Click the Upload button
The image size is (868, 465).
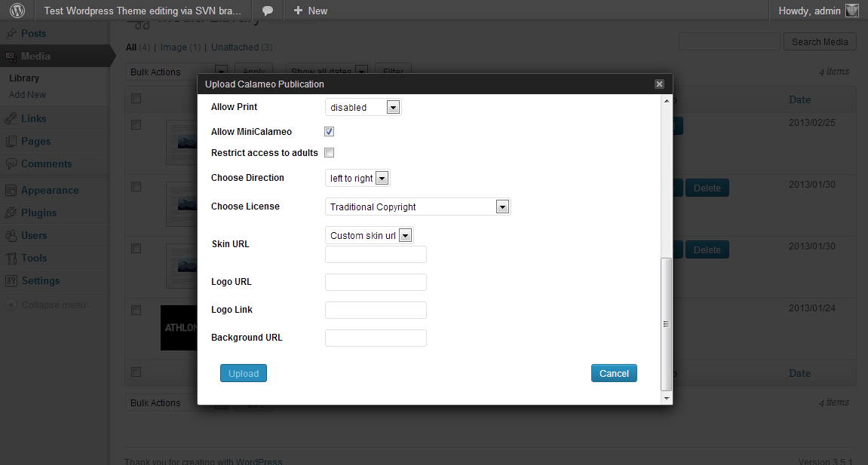click(x=244, y=373)
